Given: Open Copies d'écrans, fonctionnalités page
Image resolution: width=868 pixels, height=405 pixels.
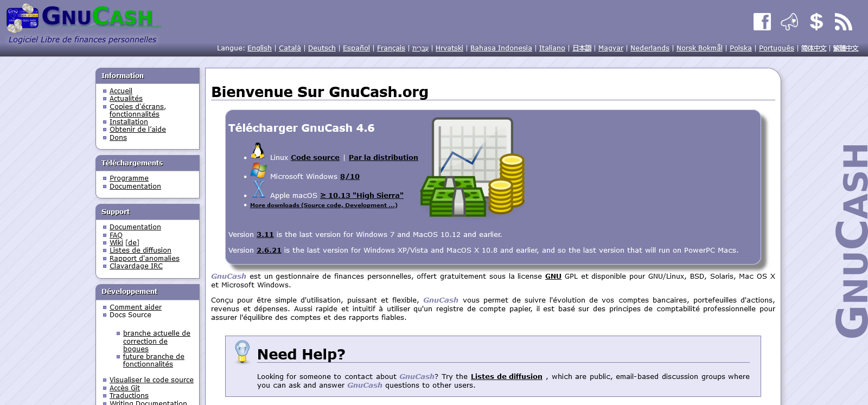Looking at the screenshot, I should coord(138,111).
